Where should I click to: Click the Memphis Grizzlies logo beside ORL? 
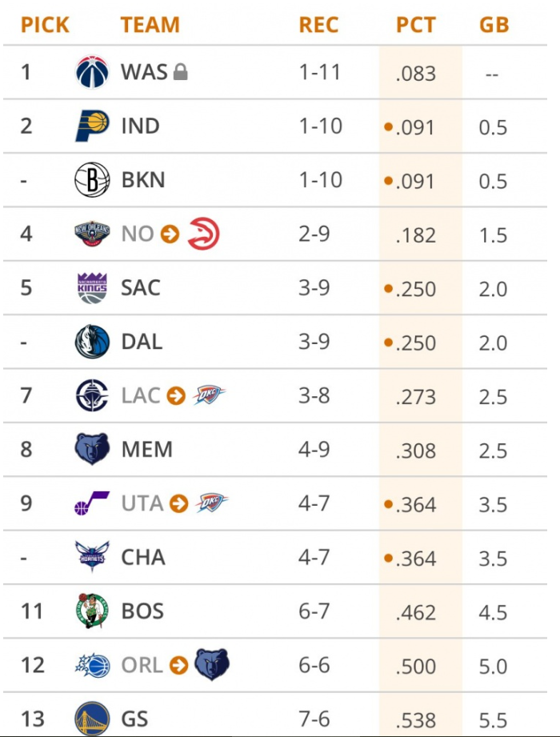[x=211, y=665]
